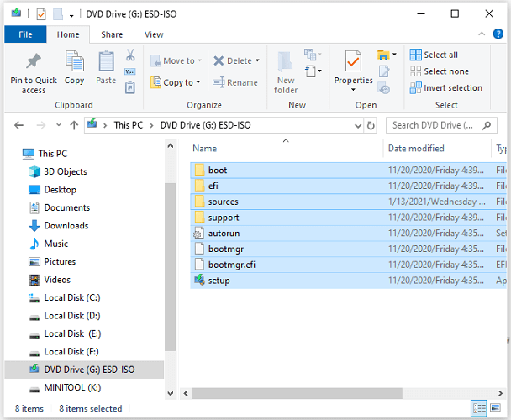511x420 pixels.
Task: Open the File tab
Action: pos(25,34)
